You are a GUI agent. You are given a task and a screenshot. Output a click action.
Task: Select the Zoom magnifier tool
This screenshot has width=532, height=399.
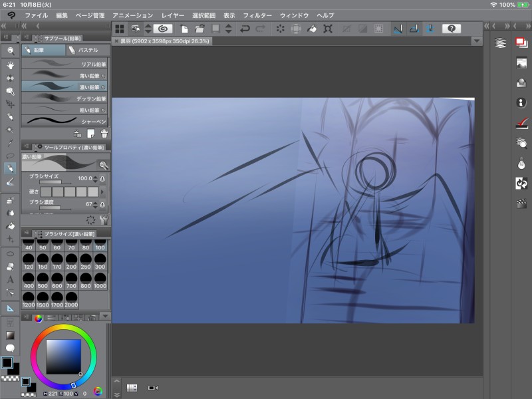(x=11, y=51)
